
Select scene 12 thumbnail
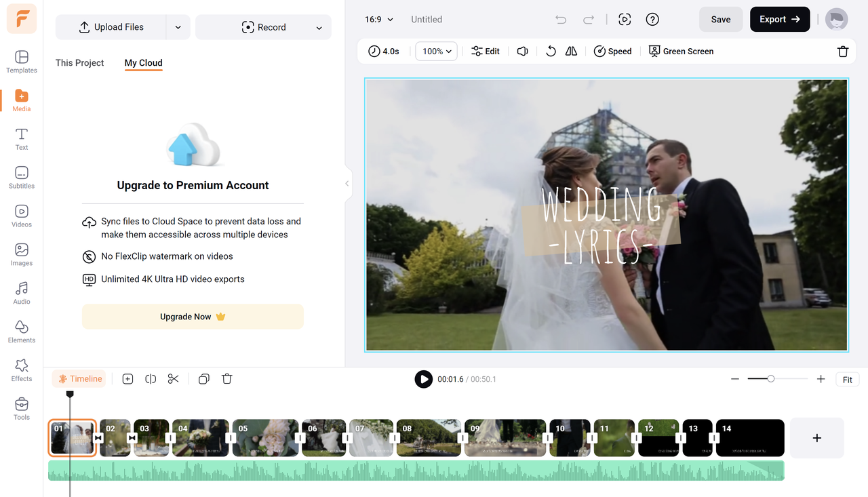click(658, 438)
